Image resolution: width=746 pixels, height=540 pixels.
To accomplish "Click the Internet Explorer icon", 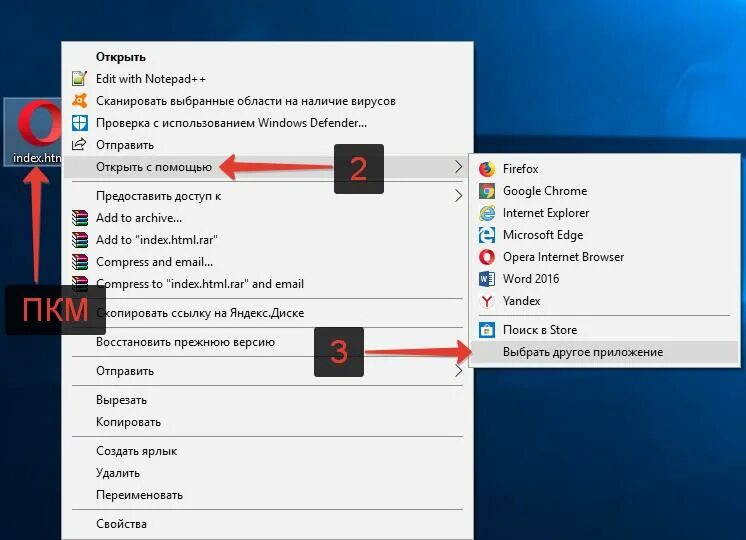I will (486, 213).
